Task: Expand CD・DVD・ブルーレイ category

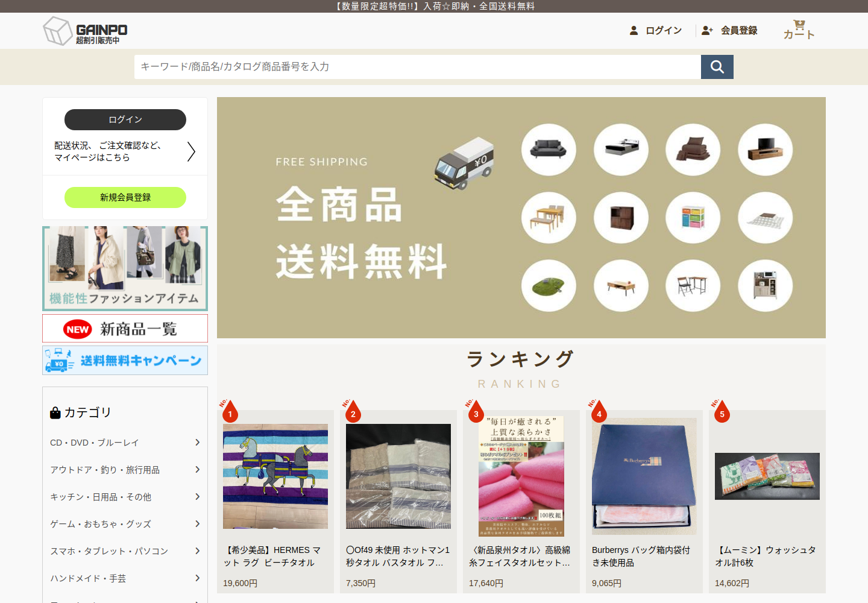Action: [x=125, y=443]
